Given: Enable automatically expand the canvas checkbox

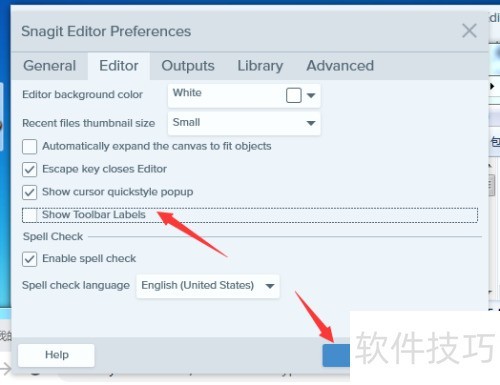Looking at the screenshot, I should 29,147.
